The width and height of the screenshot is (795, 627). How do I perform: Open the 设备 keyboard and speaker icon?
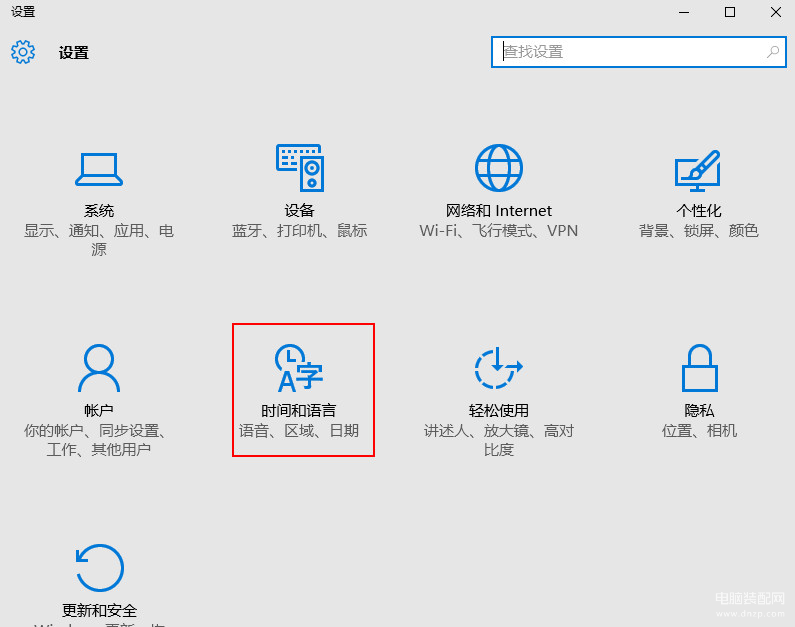coord(300,168)
